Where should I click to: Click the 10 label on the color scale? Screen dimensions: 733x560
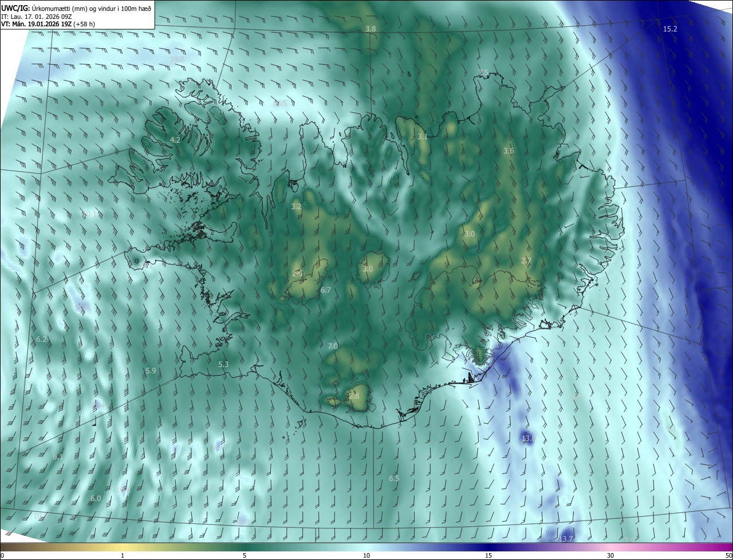[366, 555]
